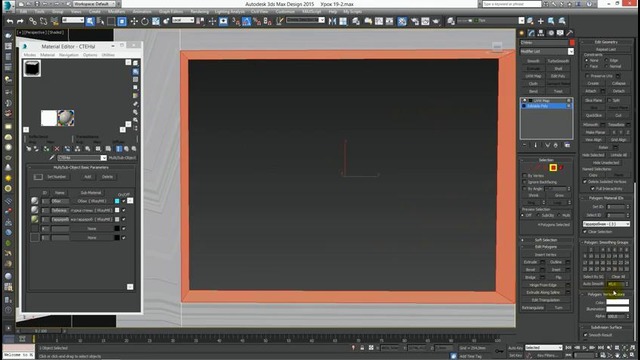
Task: Click the Undo arrow in main toolbar
Action: coord(10,21)
